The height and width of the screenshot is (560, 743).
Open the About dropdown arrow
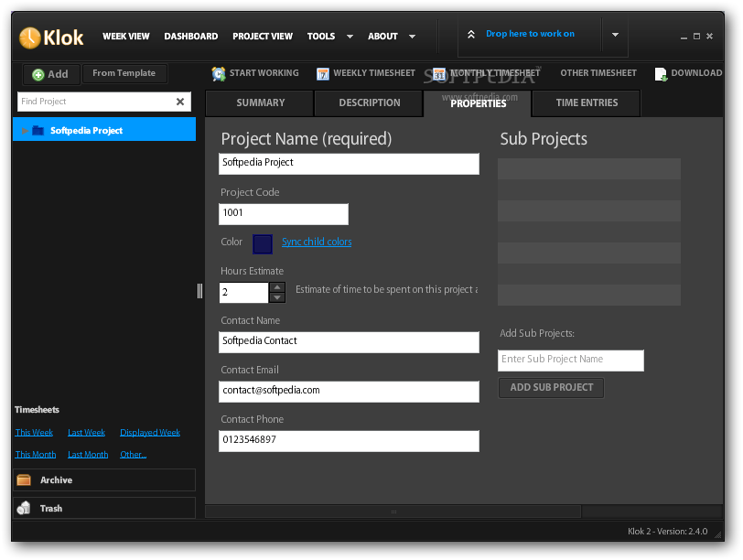(413, 37)
